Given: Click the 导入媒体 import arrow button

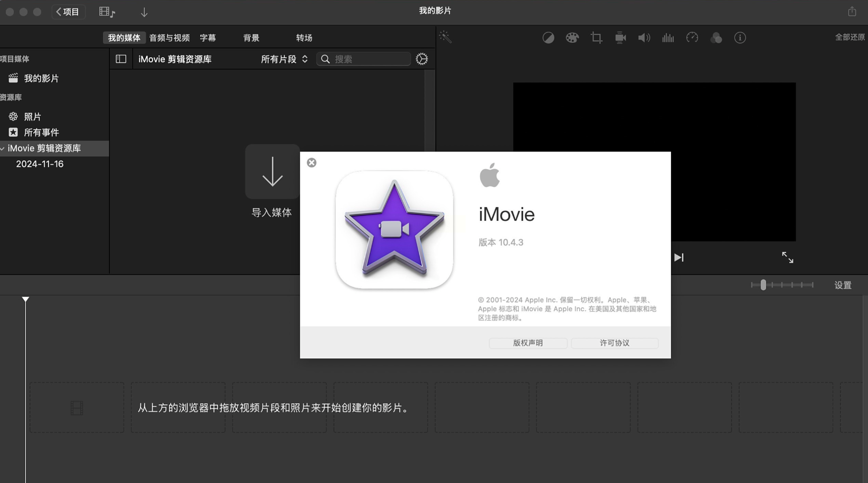Looking at the screenshot, I should point(272,172).
